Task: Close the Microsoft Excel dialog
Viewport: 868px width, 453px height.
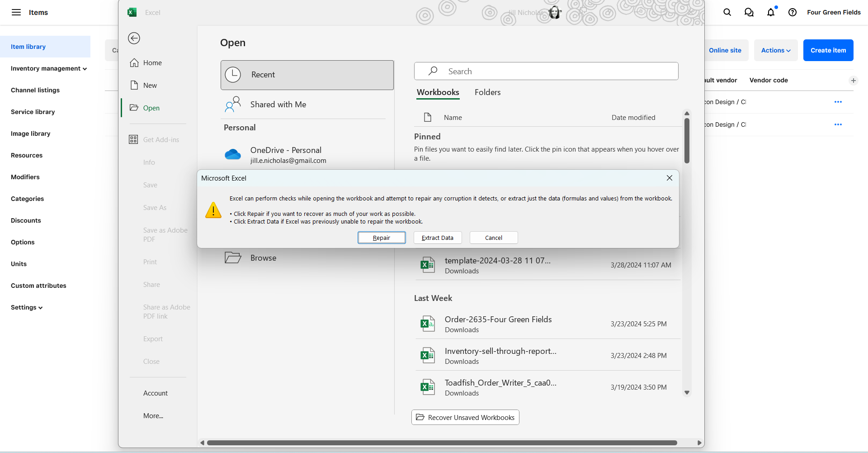Action: (x=670, y=178)
